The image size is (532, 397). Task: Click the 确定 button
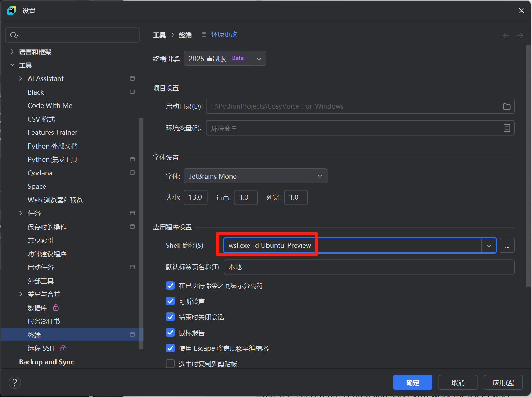[412, 383]
